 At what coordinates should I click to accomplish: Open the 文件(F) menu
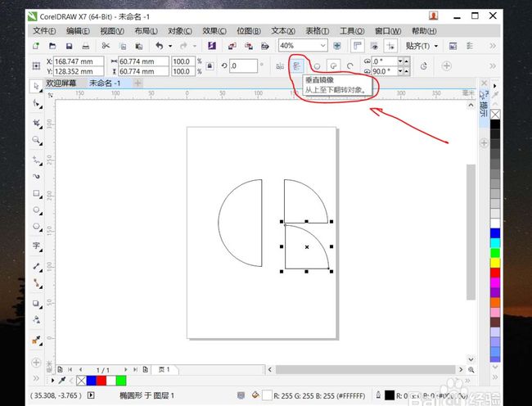(44, 31)
